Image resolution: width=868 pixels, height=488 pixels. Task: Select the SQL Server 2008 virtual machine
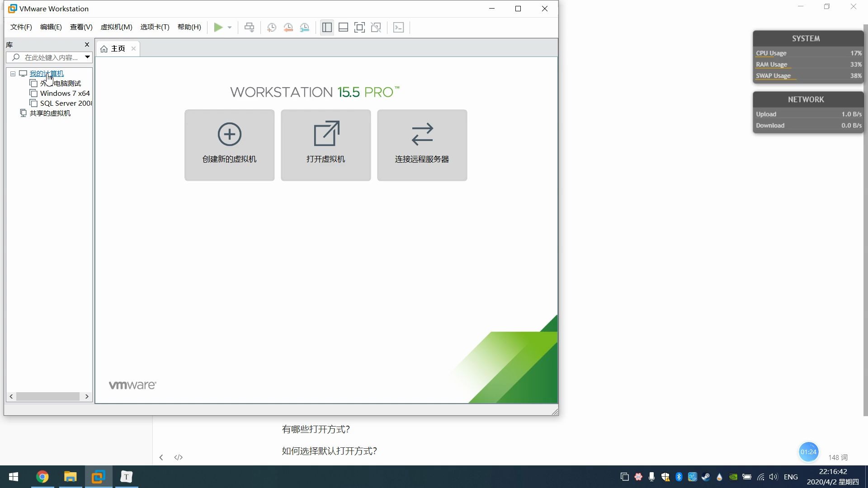coord(66,103)
